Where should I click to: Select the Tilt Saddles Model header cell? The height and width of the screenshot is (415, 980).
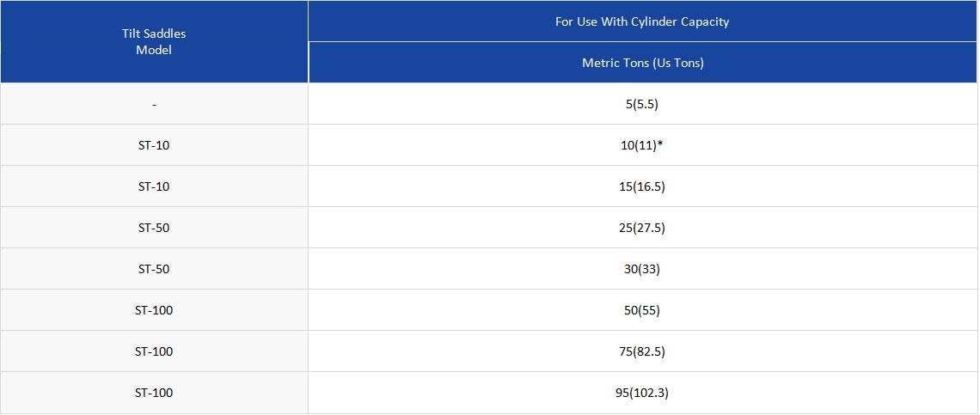pos(154,42)
